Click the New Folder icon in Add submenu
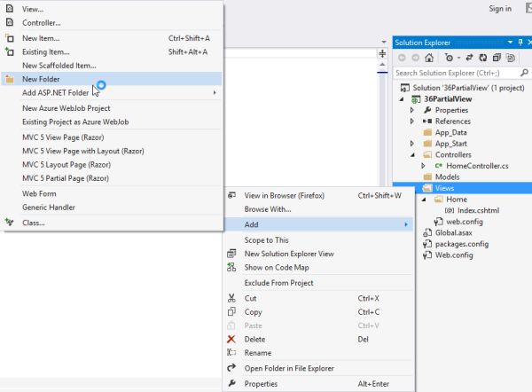Viewport: 532px width, 392px height. [10, 80]
